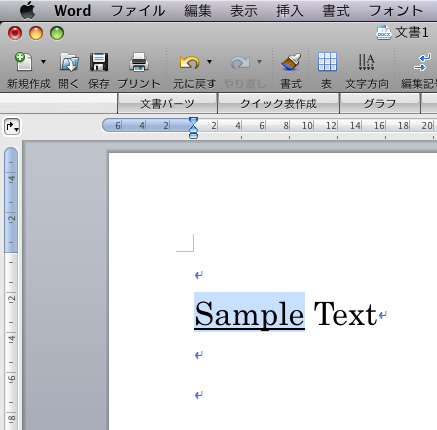This screenshot has width=437, height=430.
Task: Click the indent marker on horizontal ruler
Action: point(193,128)
